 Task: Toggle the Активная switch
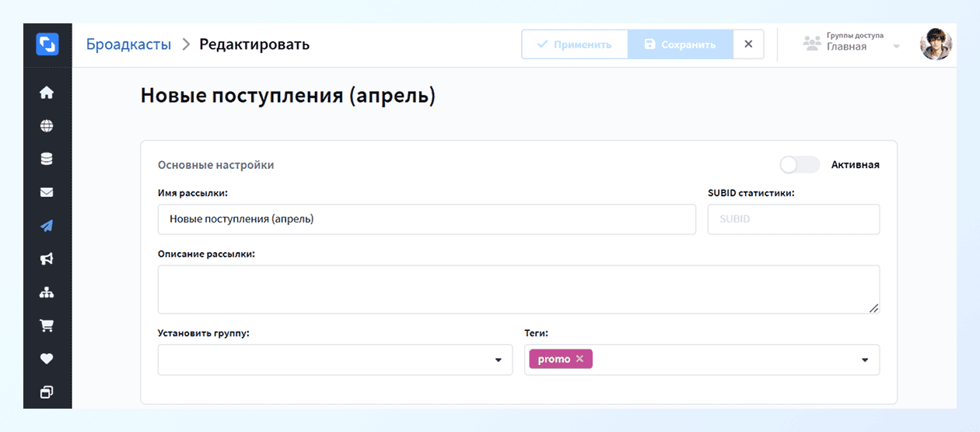pyautogui.click(x=800, y=165)
